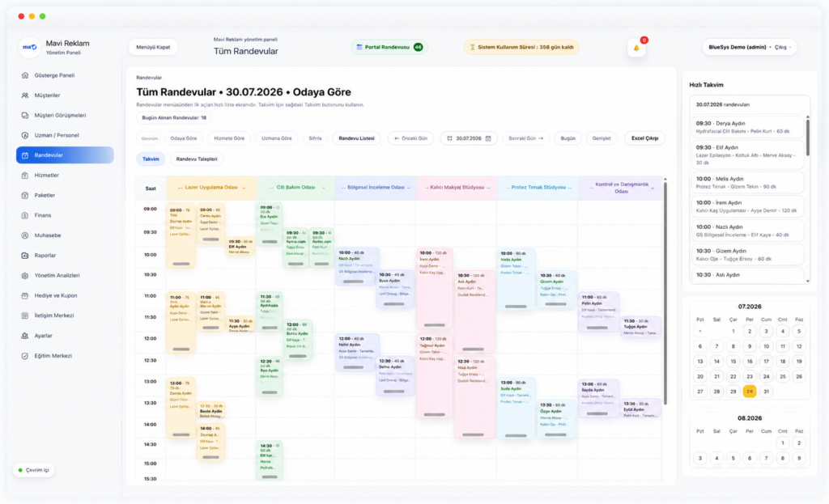
Task: Select the Odaya Göre view option
Action: click(x=184, y=138)
